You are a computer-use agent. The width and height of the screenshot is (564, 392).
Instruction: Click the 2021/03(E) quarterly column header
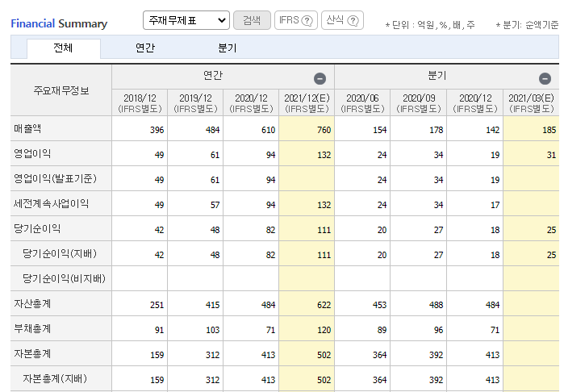(x=531, y=103)
